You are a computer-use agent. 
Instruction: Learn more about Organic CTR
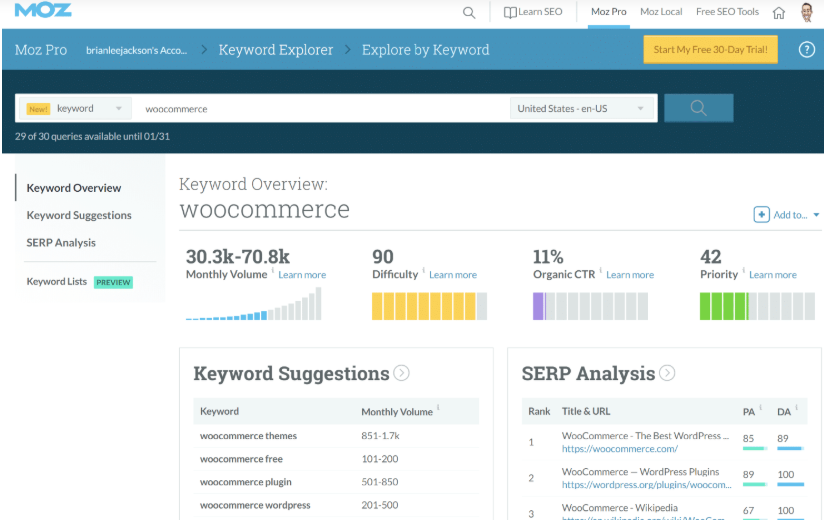[x=630, y=275]
